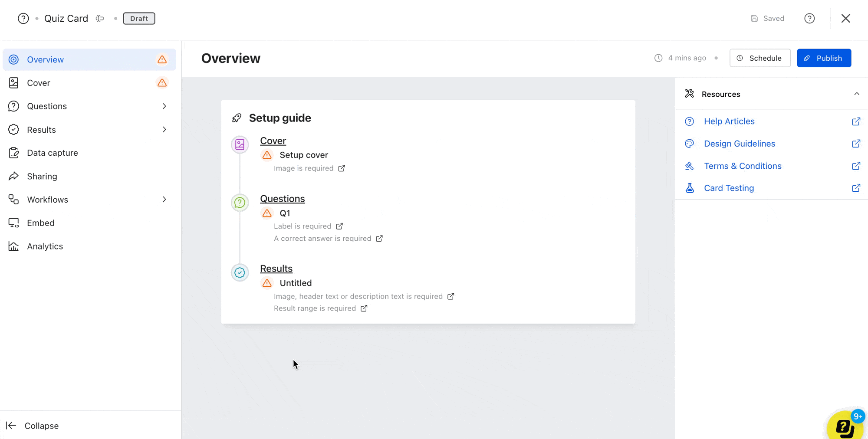
Task: Expand the Questions sidebar section
Action: click(x=164, y=106)
